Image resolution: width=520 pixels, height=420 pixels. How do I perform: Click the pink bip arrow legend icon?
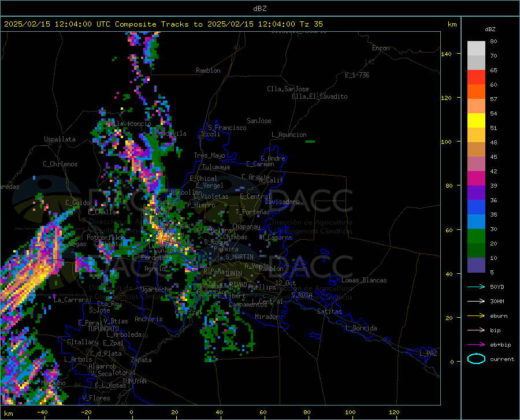[x=476, y=330]
